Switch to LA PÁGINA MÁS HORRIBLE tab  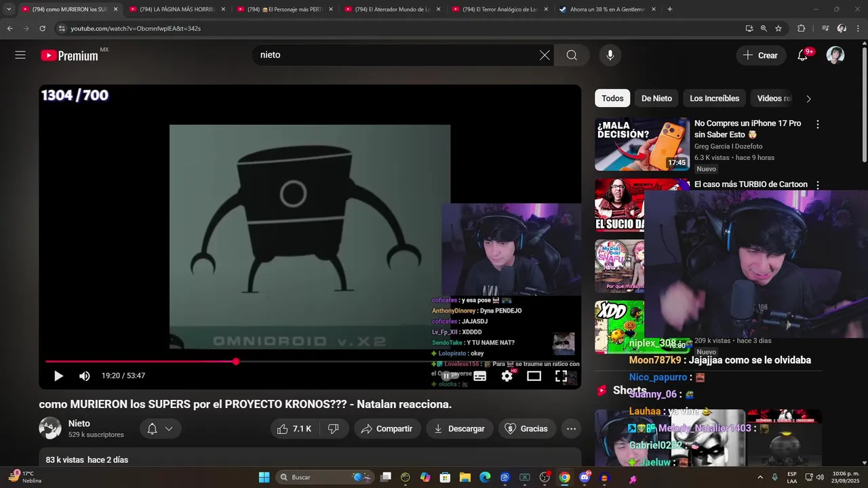click(x=178, y=9)
